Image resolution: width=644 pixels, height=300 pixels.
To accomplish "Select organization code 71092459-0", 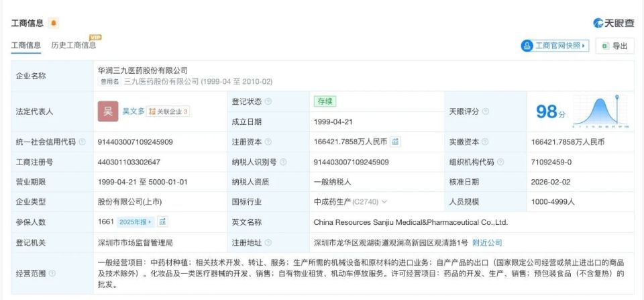I will click(x=551, y=162).
